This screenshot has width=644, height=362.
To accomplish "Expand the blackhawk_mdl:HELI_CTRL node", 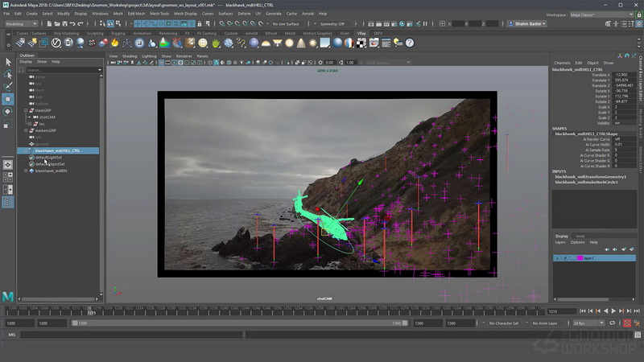I will [26, 150].
